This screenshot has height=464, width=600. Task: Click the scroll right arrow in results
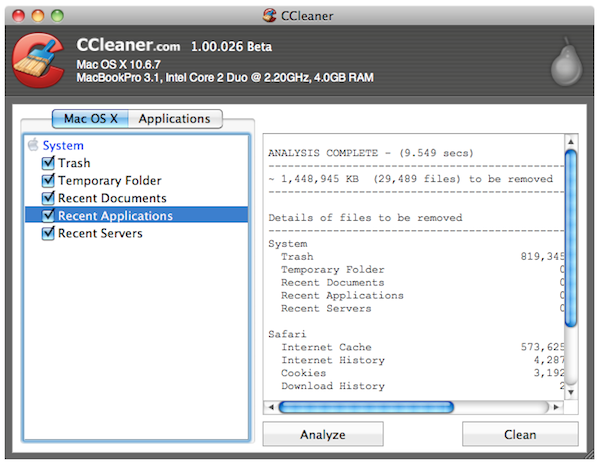[556, 407]
